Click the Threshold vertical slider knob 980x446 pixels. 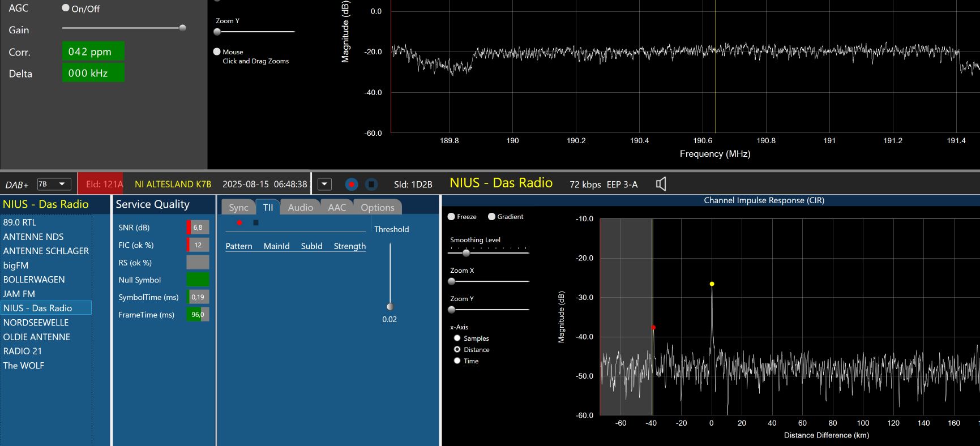click(390, 307)
